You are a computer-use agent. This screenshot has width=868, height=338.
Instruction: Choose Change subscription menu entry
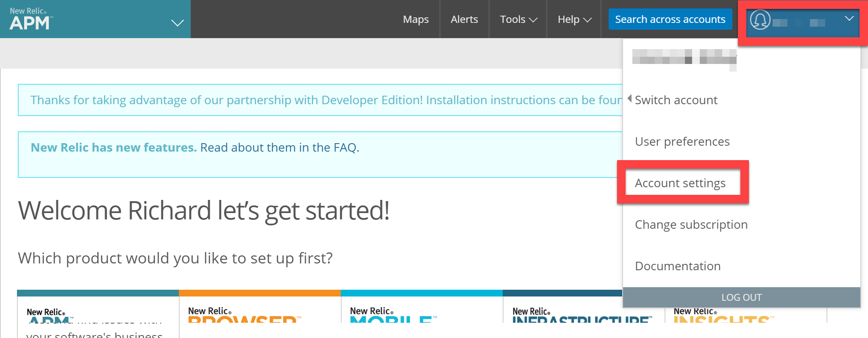click(691, 224)
